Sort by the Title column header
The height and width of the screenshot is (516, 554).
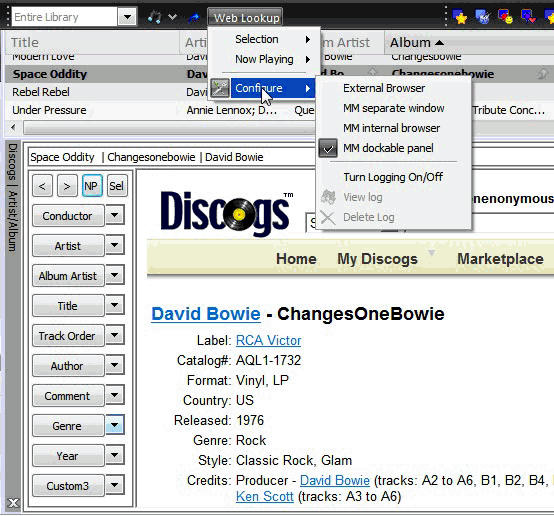pos(93,42)
